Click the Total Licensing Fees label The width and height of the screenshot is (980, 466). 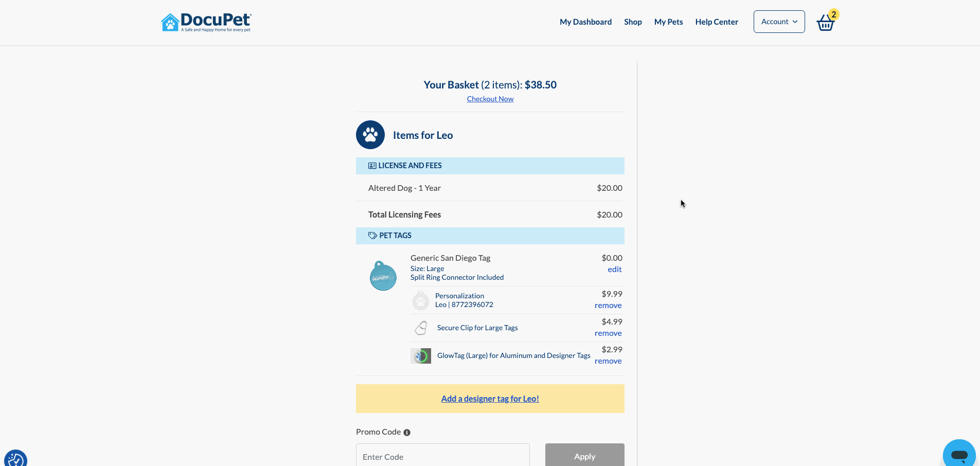click(404, 215)
